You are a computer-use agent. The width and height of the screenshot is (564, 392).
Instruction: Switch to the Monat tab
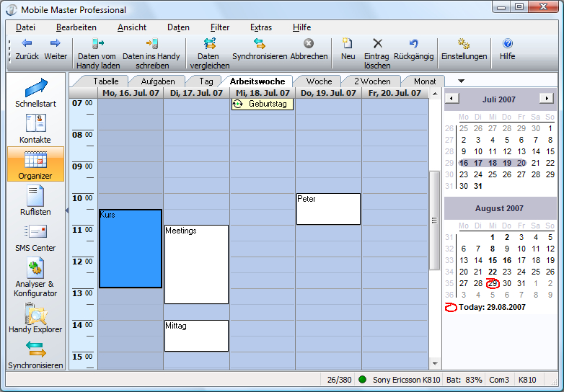[425, 81]
